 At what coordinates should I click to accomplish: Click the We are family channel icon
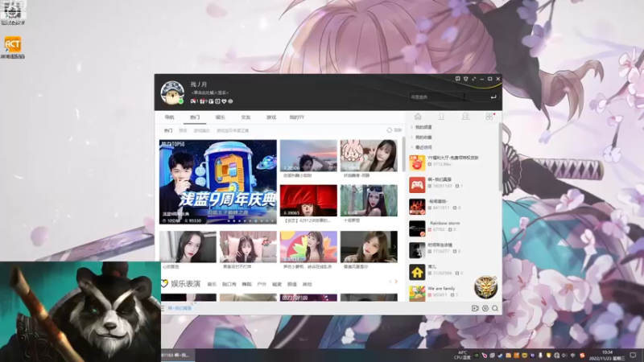click(417, 294)
